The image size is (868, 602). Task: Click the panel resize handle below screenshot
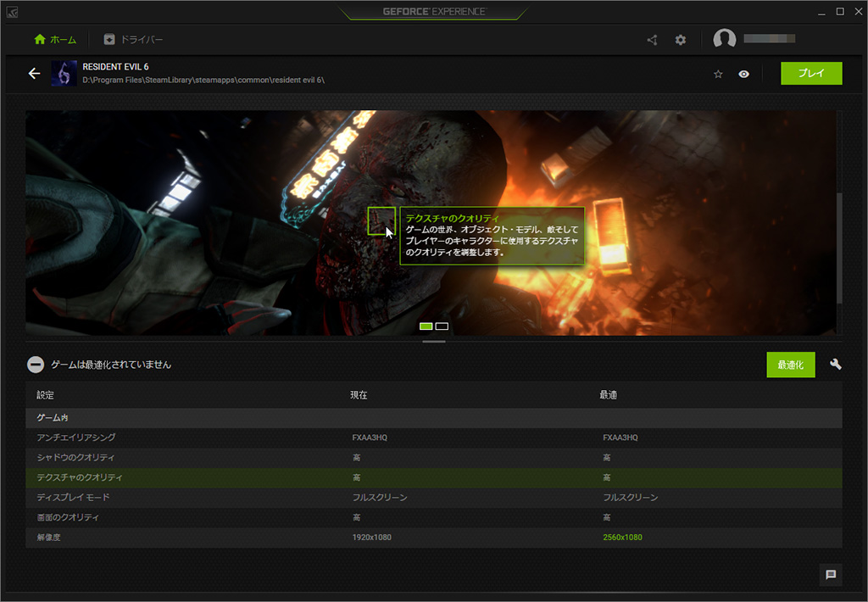(433, 341)
